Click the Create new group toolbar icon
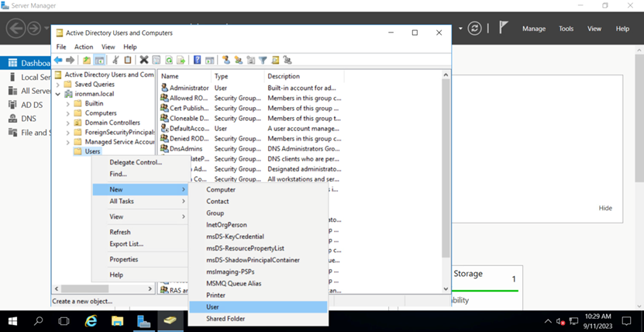644x332 pixels. pos(238,61)
